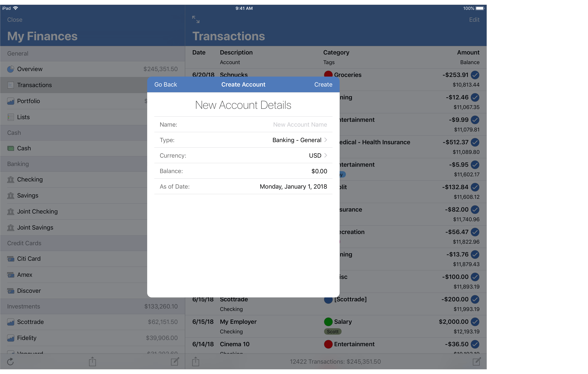Open the Joint Savings account entry
The width and height of the screenshot is (588, 374).
click(x=35, y=228)
